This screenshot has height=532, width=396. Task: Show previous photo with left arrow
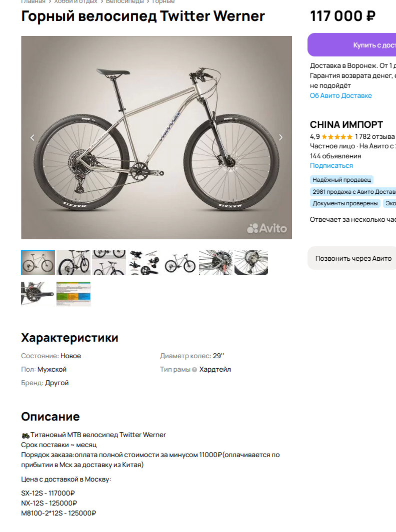[32, 137]
